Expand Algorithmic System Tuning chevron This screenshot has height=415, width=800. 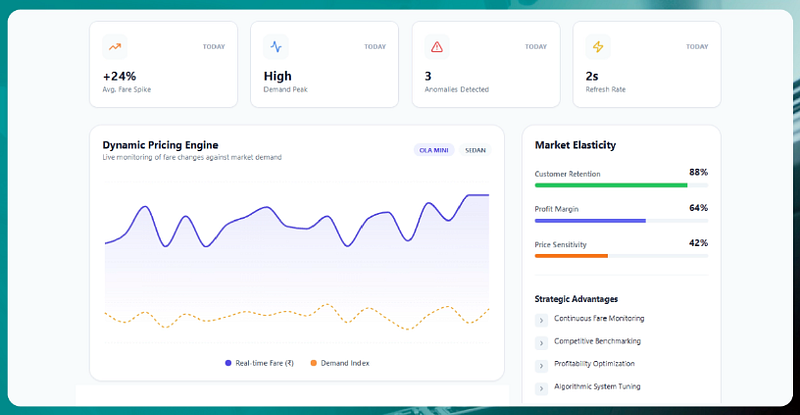click(x=541, y=388)
